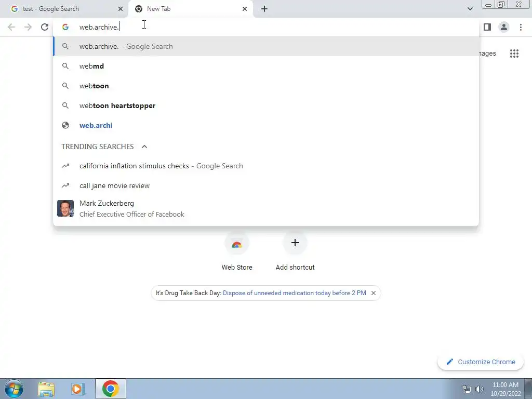The height and width of the screenshot is (399, 532).
Task: Open the Drug Take Back Day link
Action: (x=295, y=293)
